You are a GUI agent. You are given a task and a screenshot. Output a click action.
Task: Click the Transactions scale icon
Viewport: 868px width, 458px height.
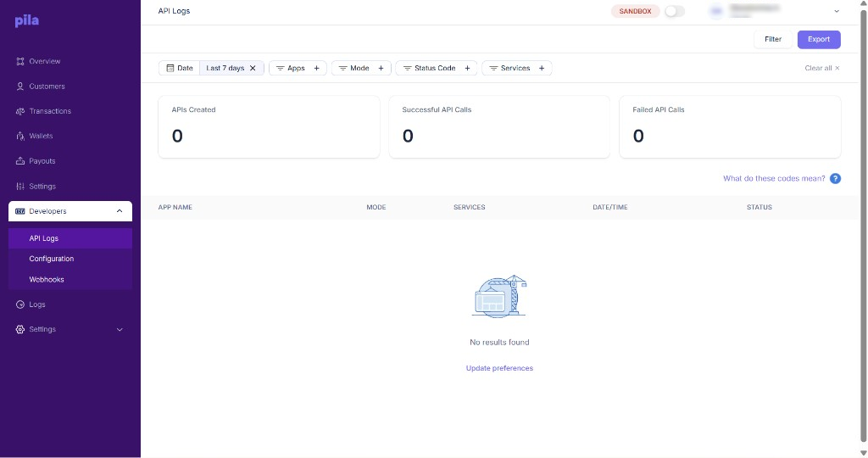pos(20,111)
